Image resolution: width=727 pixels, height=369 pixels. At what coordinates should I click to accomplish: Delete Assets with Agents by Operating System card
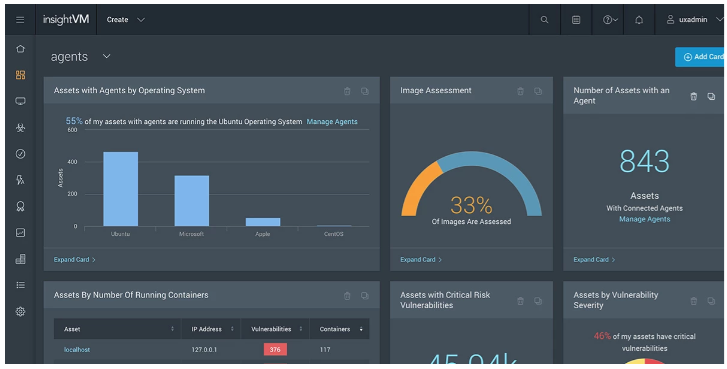(347, 91)
